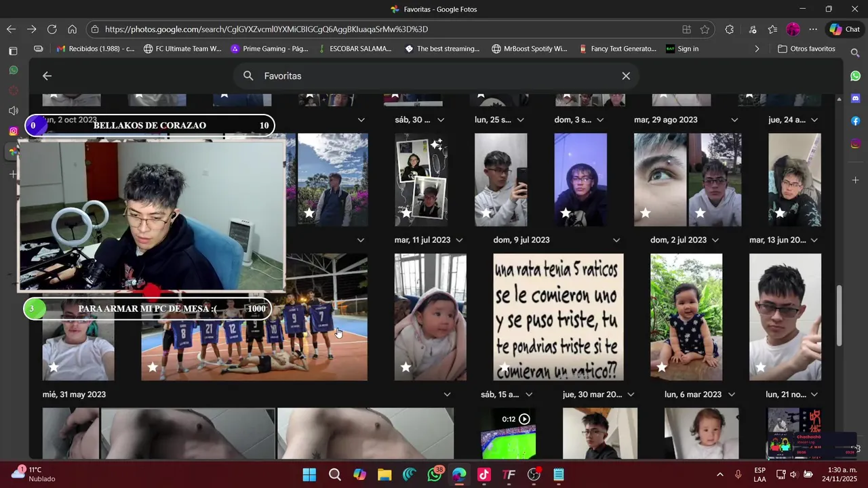Open Fancy Text Generator bookmark
This screenshot has width=868, height=488.
tap(618, 49)
